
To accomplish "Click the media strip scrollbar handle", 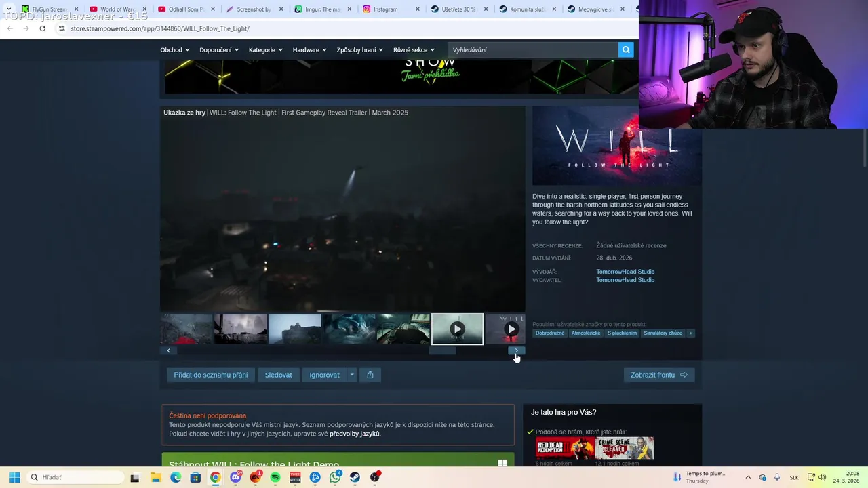I will pyautogui.click(x=442, y=350).
